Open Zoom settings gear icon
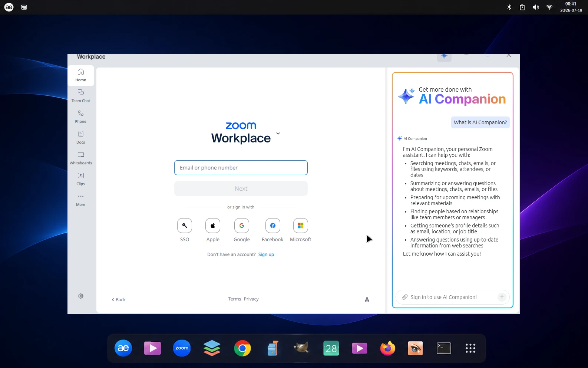The height and width of the screenshot is (368, 588). click(81, 296)
